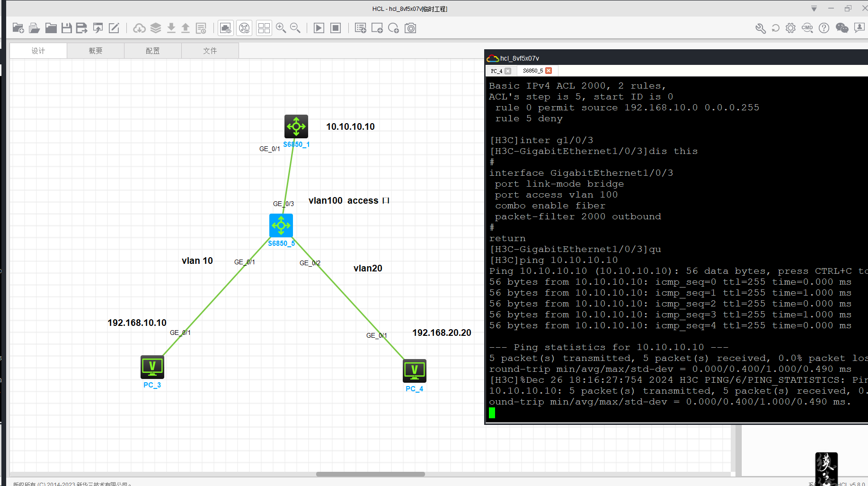Click the save project floppy disk icon
Screen dimensions: 868x486
pos(67,28)
